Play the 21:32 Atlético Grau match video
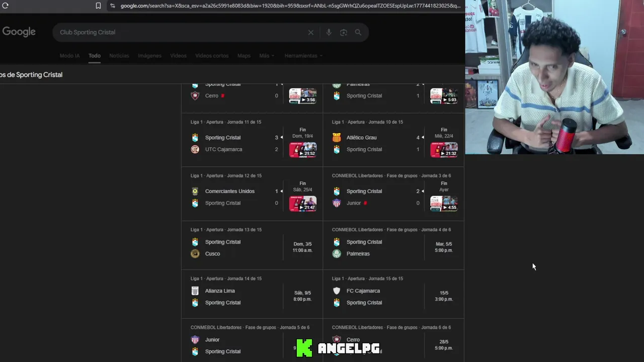This screenshot has height=362, width=644. click(x=444, y=149)
